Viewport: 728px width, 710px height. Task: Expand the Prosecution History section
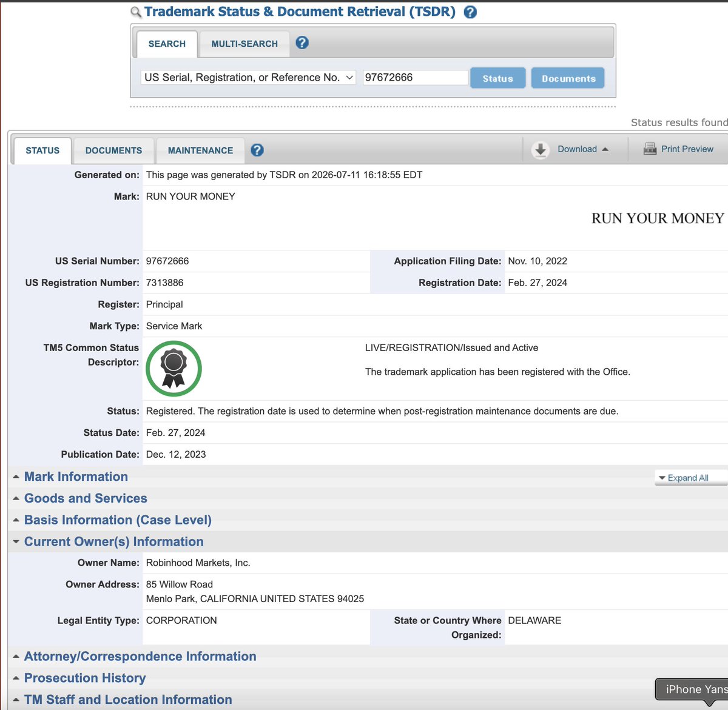coord(85,678)
